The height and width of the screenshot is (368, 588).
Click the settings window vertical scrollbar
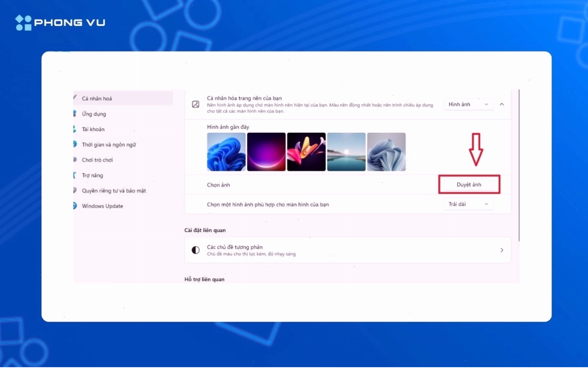(x=519, y=165)
